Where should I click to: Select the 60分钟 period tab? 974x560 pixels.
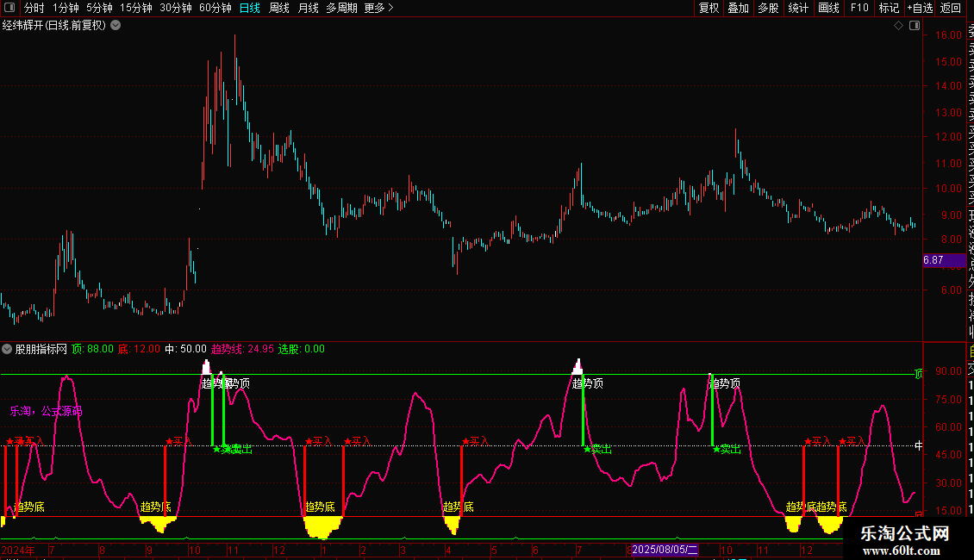click(x=215, y=8)
